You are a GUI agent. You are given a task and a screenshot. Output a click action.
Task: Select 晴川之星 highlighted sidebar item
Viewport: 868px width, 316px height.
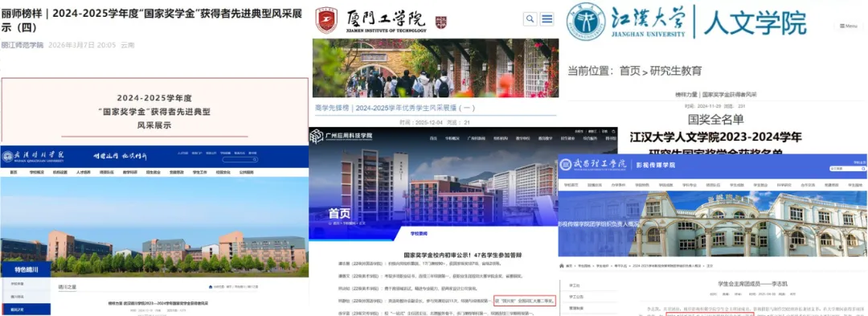point(25,309)
